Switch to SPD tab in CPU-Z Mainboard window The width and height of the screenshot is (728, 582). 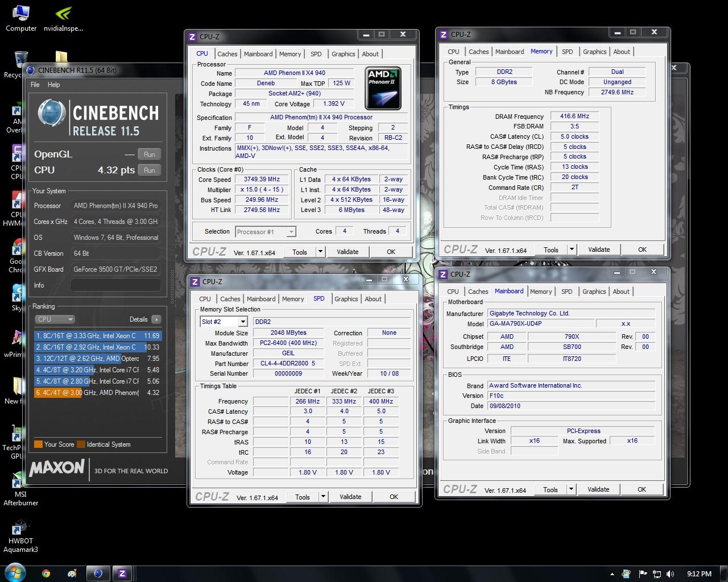(567, 292)
